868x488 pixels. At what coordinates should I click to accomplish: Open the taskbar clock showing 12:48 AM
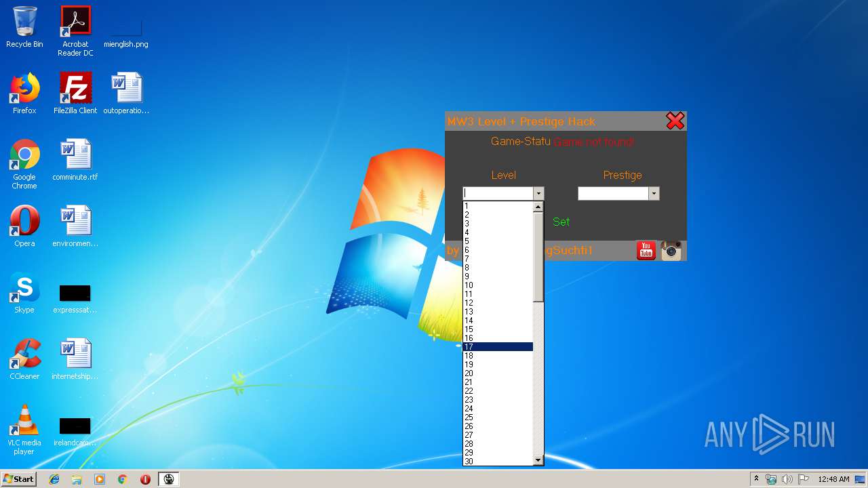[833, 479]
